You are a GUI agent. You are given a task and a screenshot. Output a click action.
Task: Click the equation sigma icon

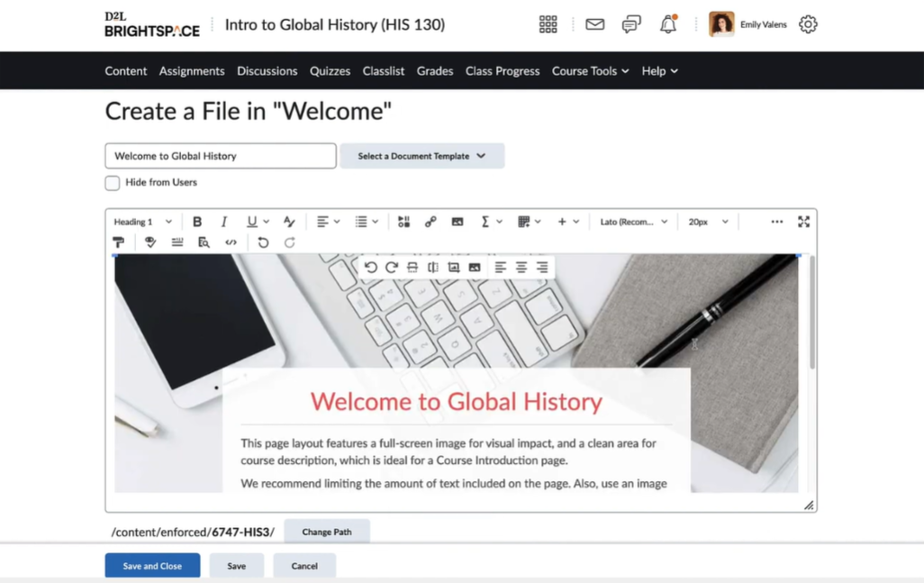click(485, 222)
